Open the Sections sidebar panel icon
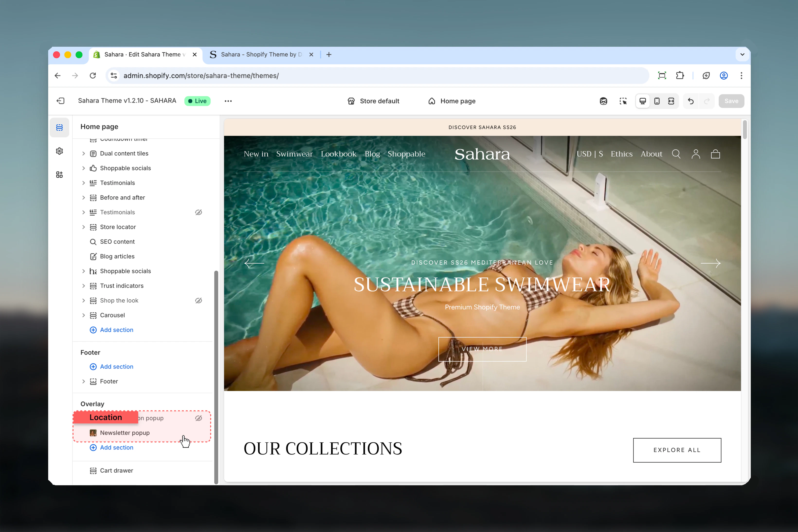Image resolution: width=798 pixels, height=532 pixels. tap(59, 128)
